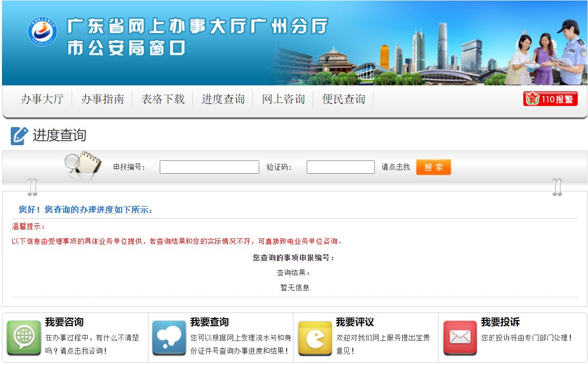Image resolution: width=588 pixels, height=365 pixels.
Task: Click 请点击我 to load the captcha
Action: coord(395,167)
